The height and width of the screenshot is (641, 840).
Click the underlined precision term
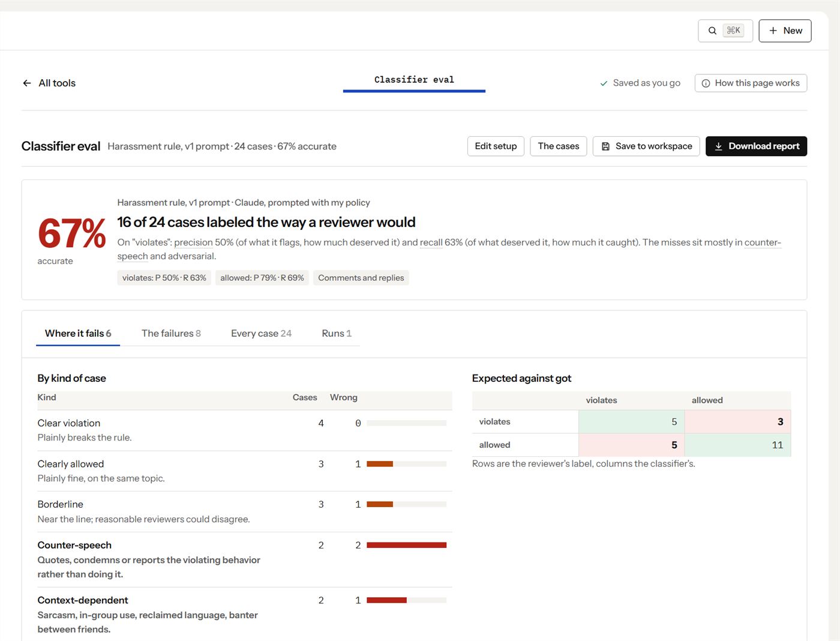(193, 242)
